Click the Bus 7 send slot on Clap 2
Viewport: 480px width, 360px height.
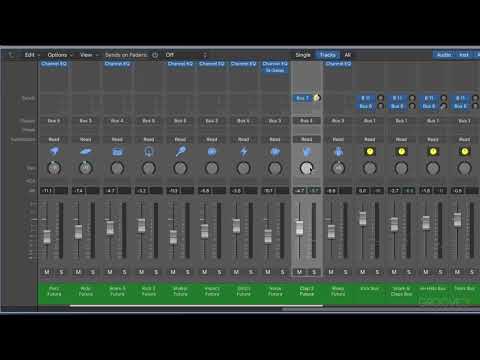(x=303, y=98)
